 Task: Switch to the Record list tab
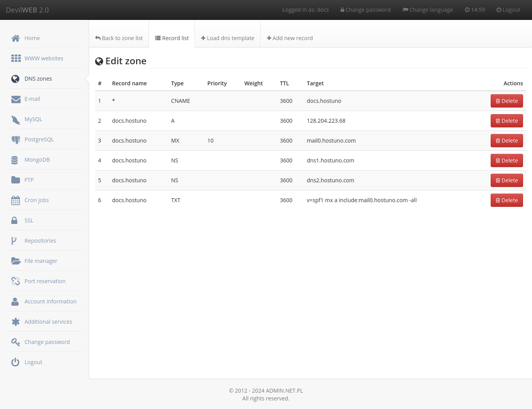pyautogui.click(x=171, y=38)
